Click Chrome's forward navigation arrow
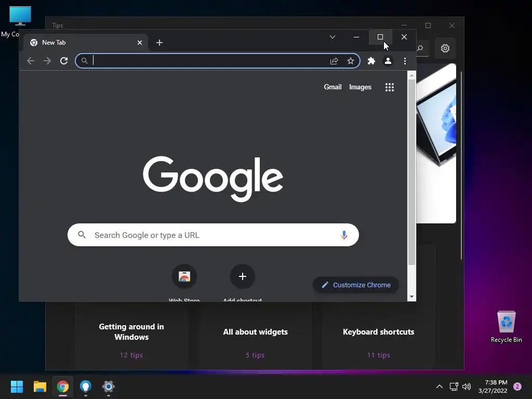Image resolution: width=532 pixels, height=399 pixels. pos(47,61)
